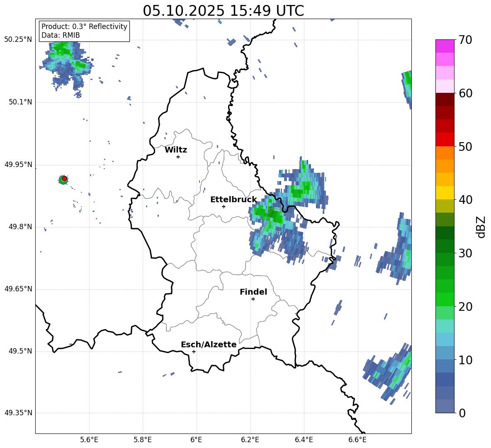Click the yellow colorbar segment just above 40
This screenshot has height=448, width=491.
point(445,193)
